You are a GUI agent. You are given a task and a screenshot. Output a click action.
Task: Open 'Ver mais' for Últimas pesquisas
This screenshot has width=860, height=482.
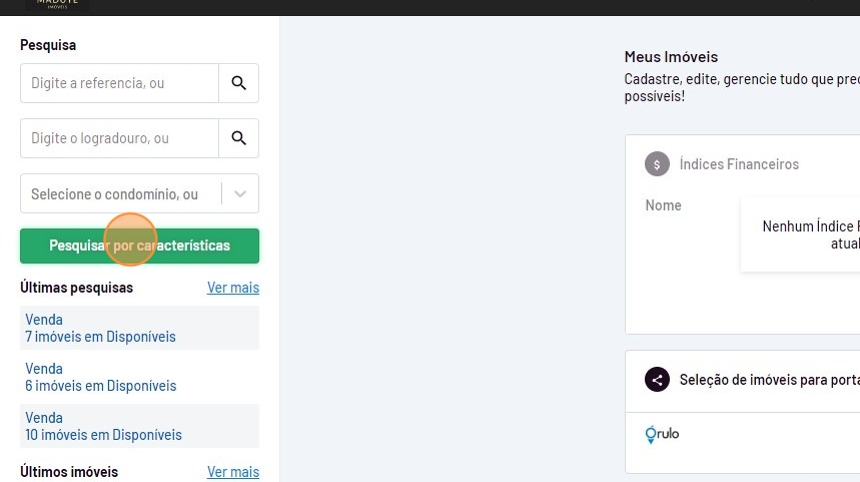(x=233, y=288)
